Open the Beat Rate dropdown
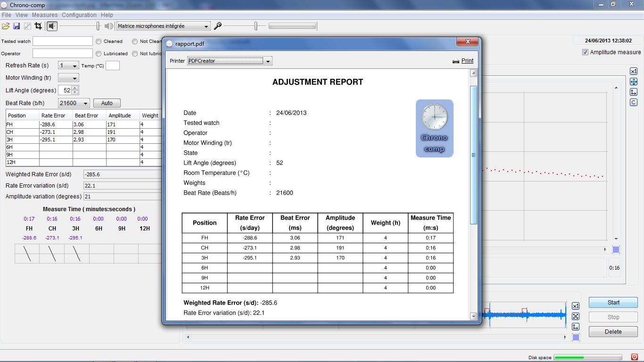The width and height of the screenshot is (644, 362). point(85,103)
